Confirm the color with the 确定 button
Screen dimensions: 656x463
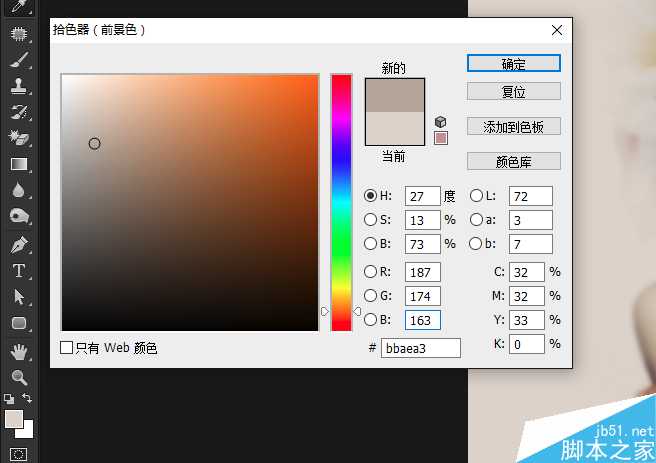(x=513, y=63)
